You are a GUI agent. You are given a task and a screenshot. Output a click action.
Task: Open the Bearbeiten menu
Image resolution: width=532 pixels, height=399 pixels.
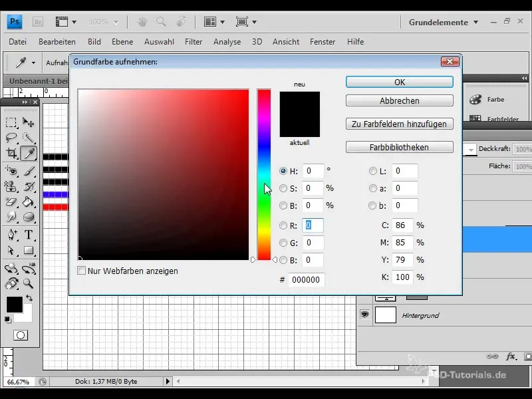(57, 42)
